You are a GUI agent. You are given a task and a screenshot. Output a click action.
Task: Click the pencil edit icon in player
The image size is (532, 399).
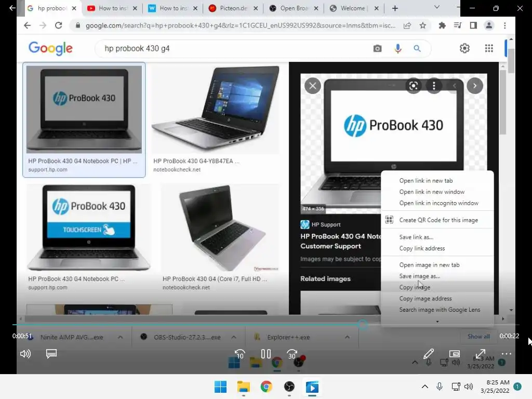point(429,354)
